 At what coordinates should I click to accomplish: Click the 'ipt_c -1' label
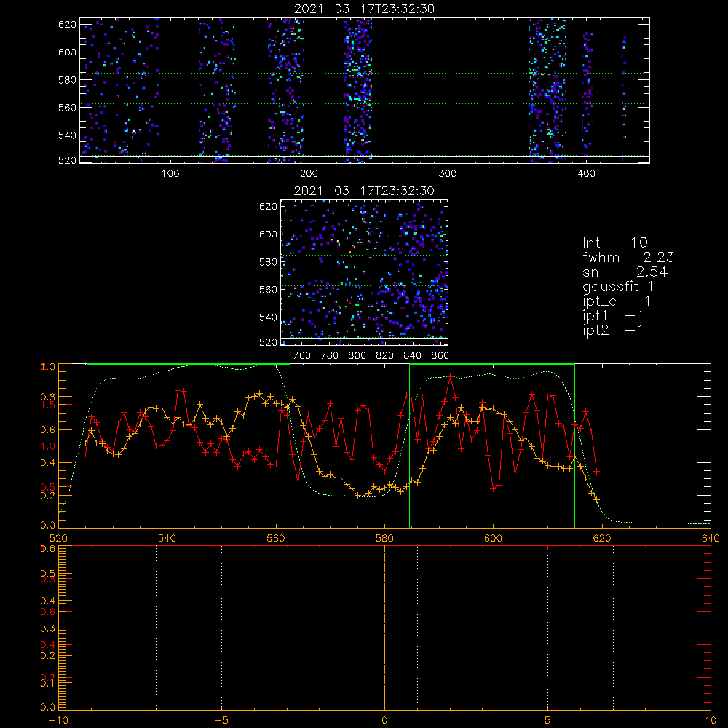pos(617,301)
